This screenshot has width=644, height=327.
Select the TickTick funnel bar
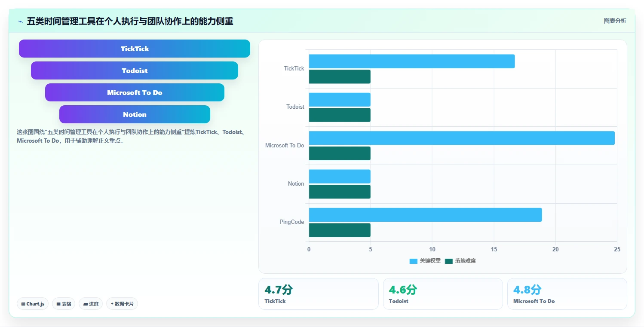[x=135, y=49]
